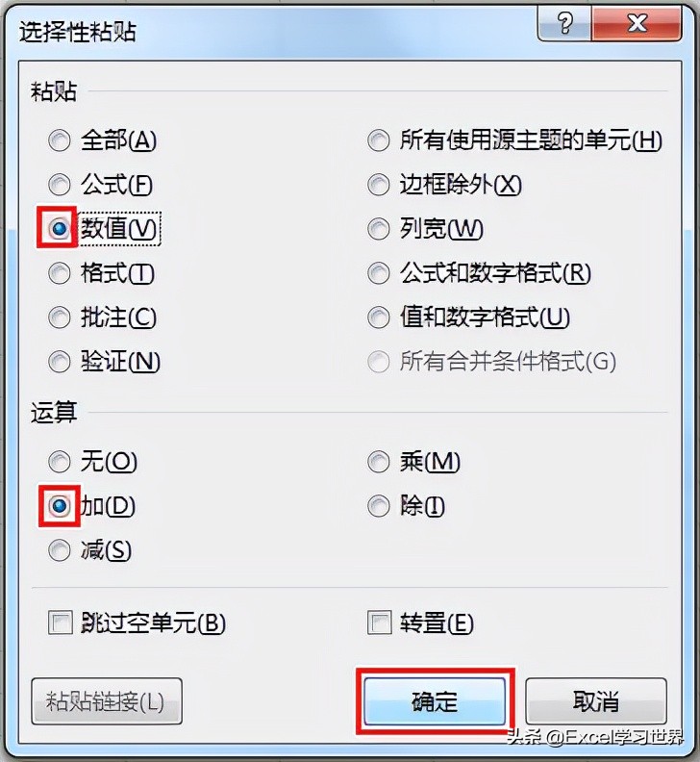This screenshot has width=700, height=762.
Task: Confirm with the 确定 button
Action: click(x=435, y=701)
